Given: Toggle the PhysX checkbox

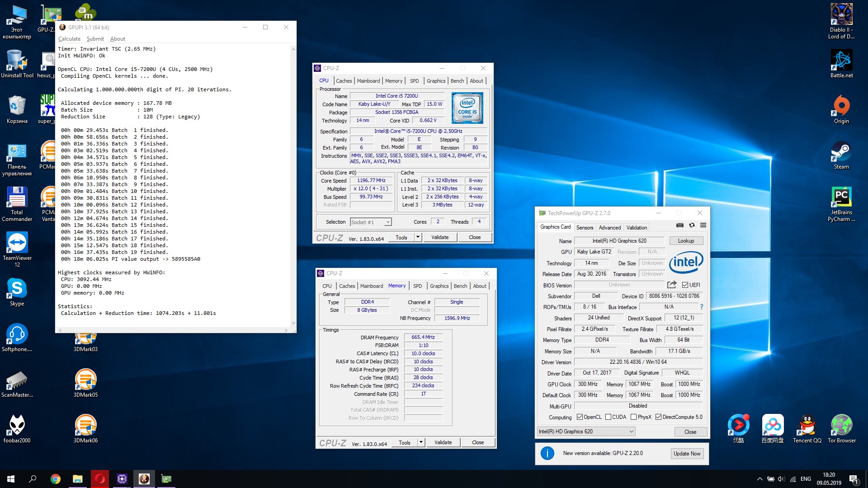Looking at the screenshot, I should click(x=633, y=417).
